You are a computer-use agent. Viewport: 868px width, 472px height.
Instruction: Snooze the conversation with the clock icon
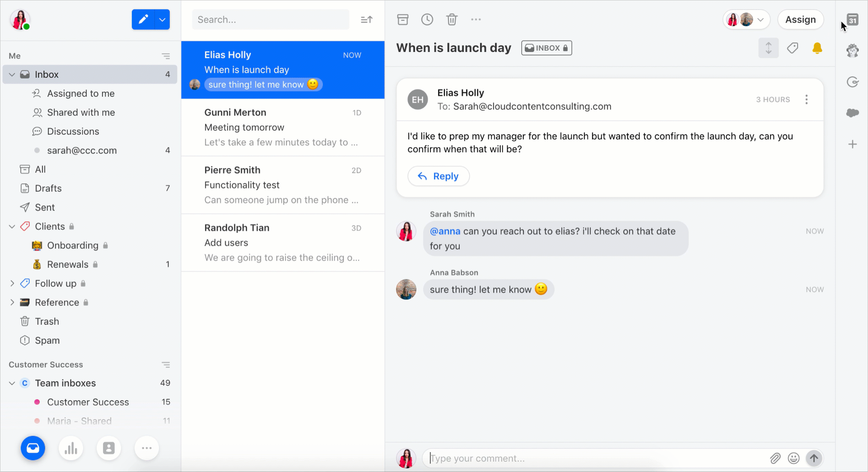(427, 19)
